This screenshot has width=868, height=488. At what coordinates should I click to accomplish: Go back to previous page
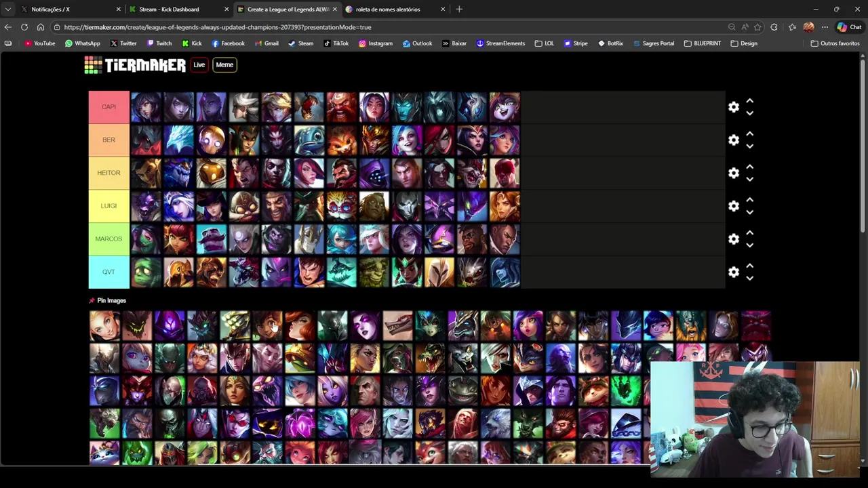point(7,27)
